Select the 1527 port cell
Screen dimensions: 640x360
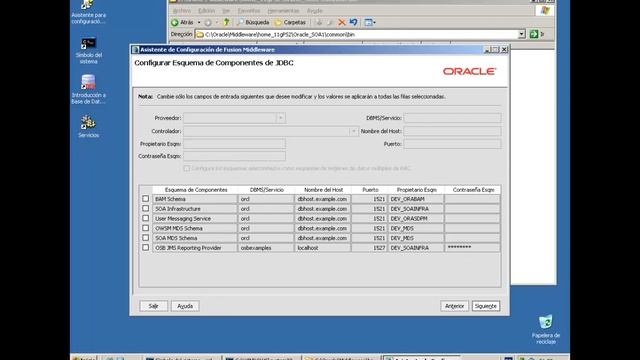(x=369, y=248)
